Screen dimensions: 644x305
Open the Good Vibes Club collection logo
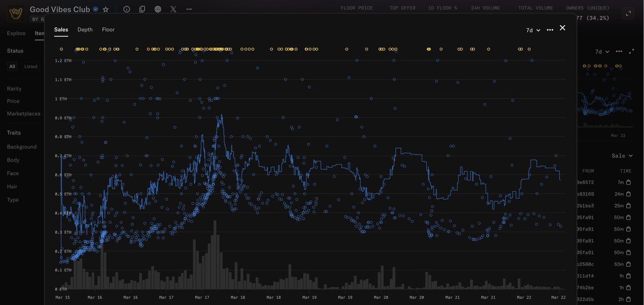pyautogui.click(x=16, y=14)
